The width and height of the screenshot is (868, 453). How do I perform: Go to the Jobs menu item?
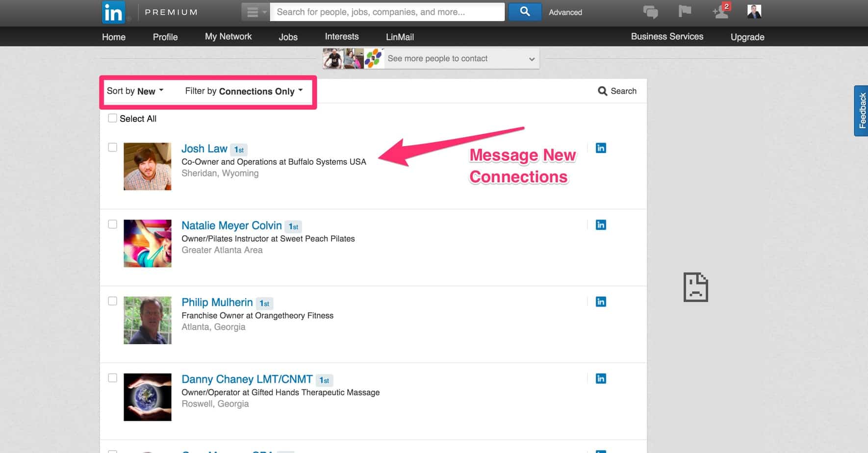(x=288, y=37)
